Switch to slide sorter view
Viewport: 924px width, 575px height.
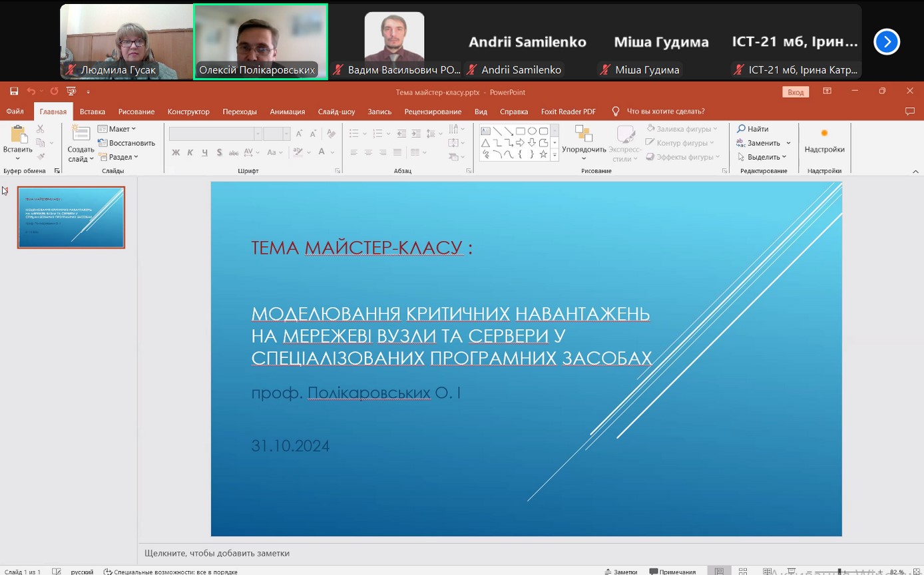pyautogui.click(x=743, y=571)
